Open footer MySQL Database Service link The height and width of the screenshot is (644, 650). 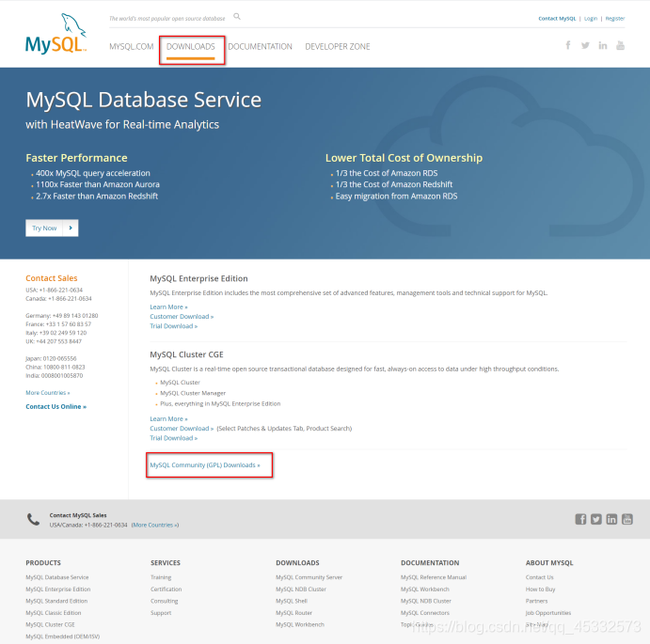[57, 577]
